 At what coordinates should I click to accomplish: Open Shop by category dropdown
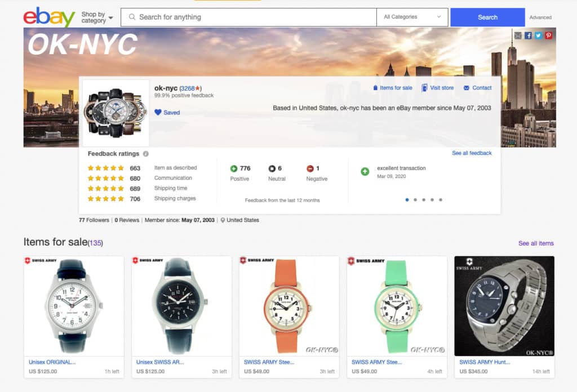pos(97,17)
